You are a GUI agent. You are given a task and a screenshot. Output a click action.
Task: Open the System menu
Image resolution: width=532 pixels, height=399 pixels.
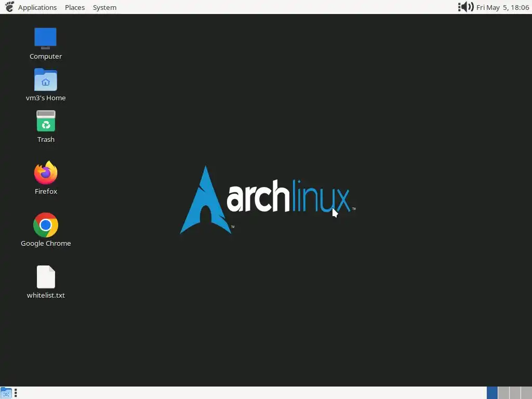pos(104,7)
